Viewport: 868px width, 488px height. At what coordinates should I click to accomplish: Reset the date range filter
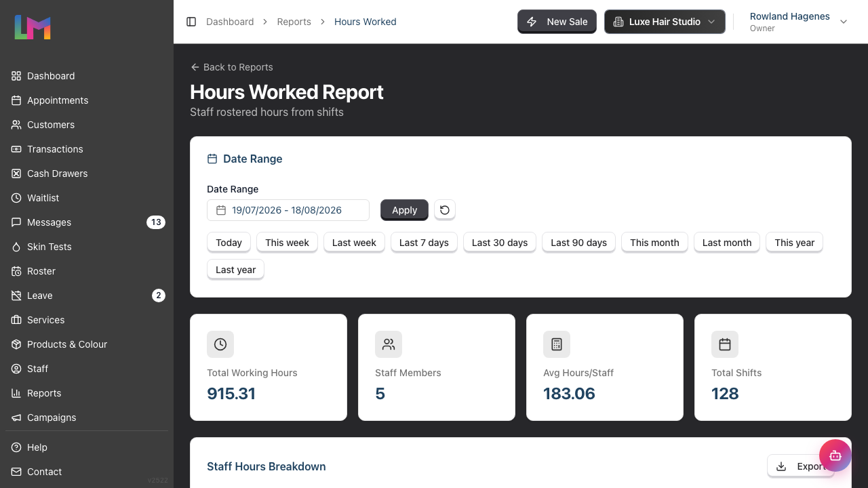pos(445,210)
